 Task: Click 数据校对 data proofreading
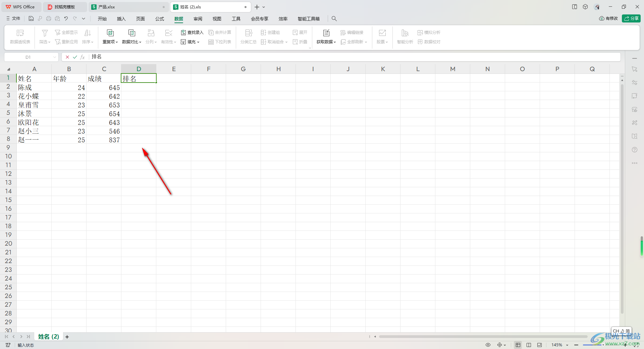click(429, 42)
